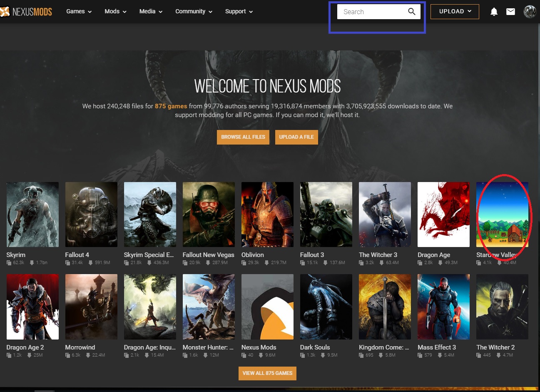
Task: Open Monster Hunter cover image
Action: tap(209, 307)
